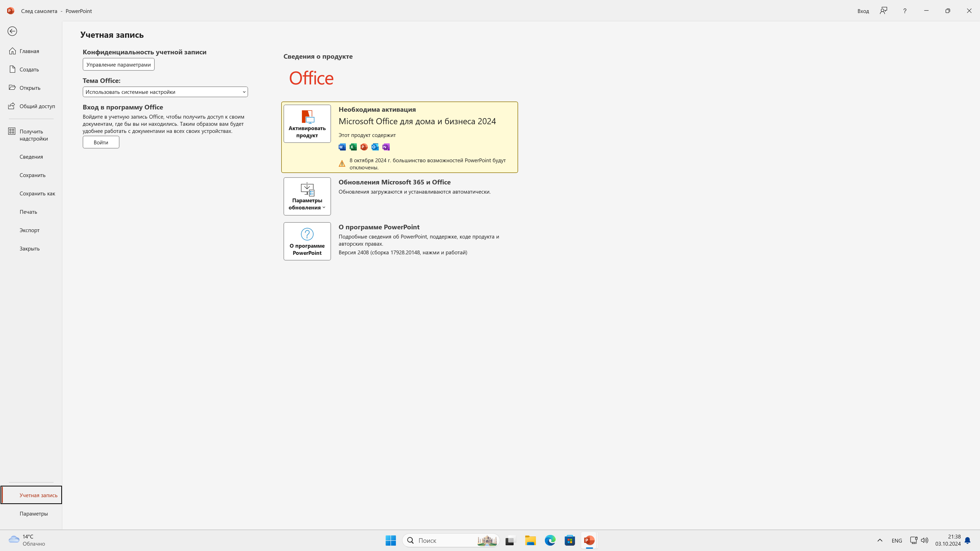Open the Windows Start menu
This screenshot has width=980, height=551.
coord(391,540)
